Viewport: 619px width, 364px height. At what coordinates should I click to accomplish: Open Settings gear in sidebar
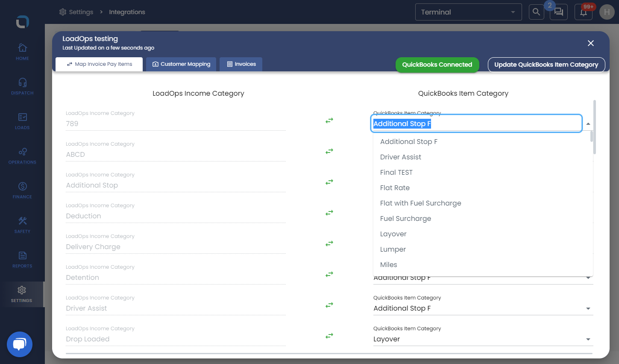point(22,294)
